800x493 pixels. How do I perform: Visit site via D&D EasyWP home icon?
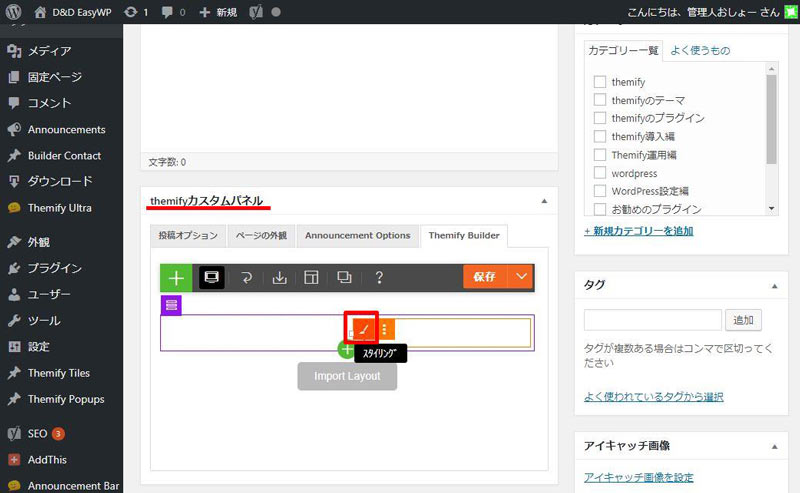(x=40, y=12)
